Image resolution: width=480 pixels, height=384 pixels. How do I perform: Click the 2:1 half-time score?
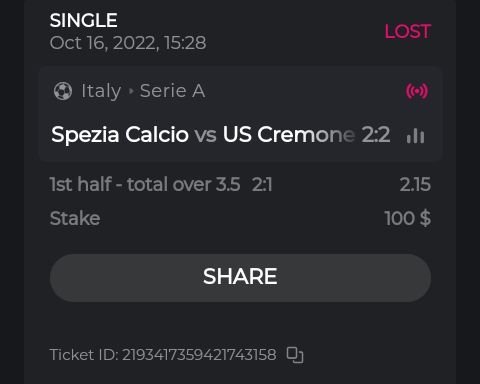tap(262, 184)
